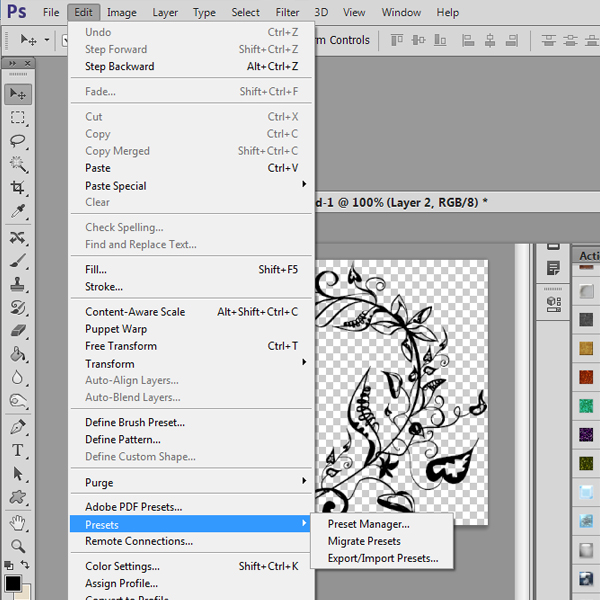The image size is (600, 600).
Task: Open the Filter menu
Action: click(287, 13)
